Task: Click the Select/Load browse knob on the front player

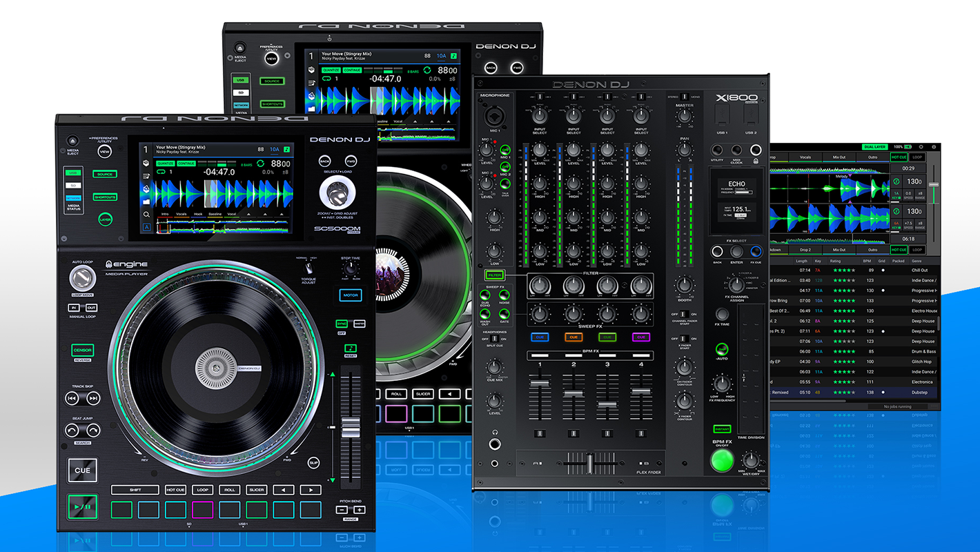Action: (x=336, y=194)
